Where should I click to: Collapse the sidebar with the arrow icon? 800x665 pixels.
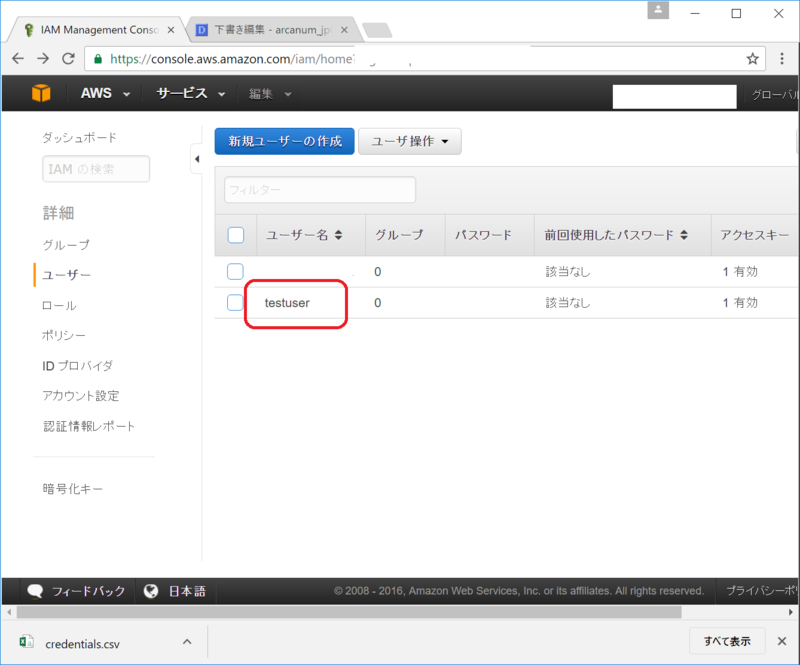[196, 158]
